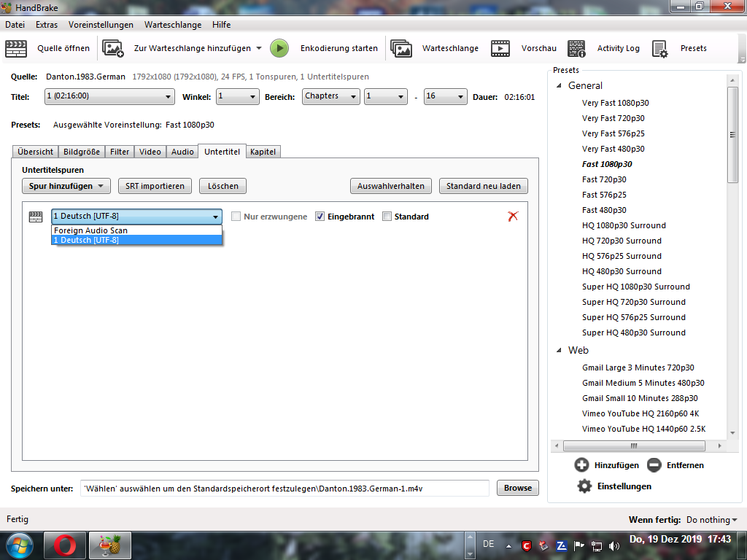
Task: Open the Winkel dropdown
Action: [238, 96]
